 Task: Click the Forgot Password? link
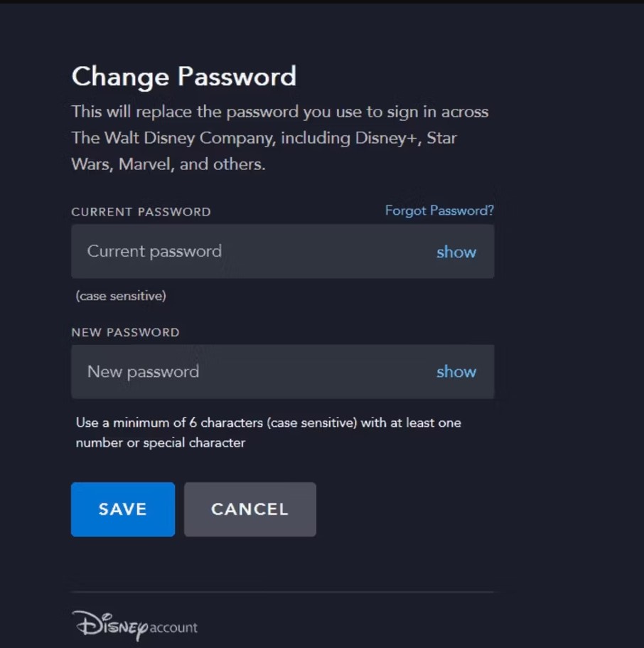[439, 211]
